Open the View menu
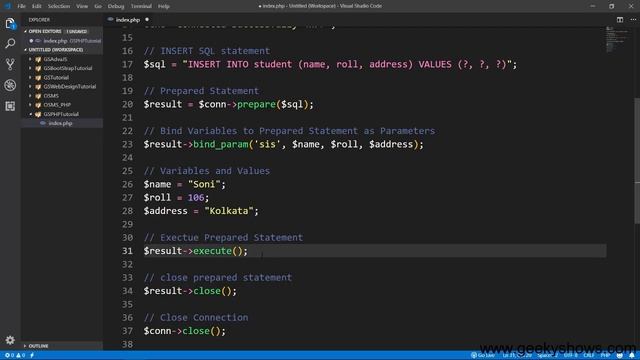This screenshot has height=360, width=640. pyautogui.click(x=82, y=6)
